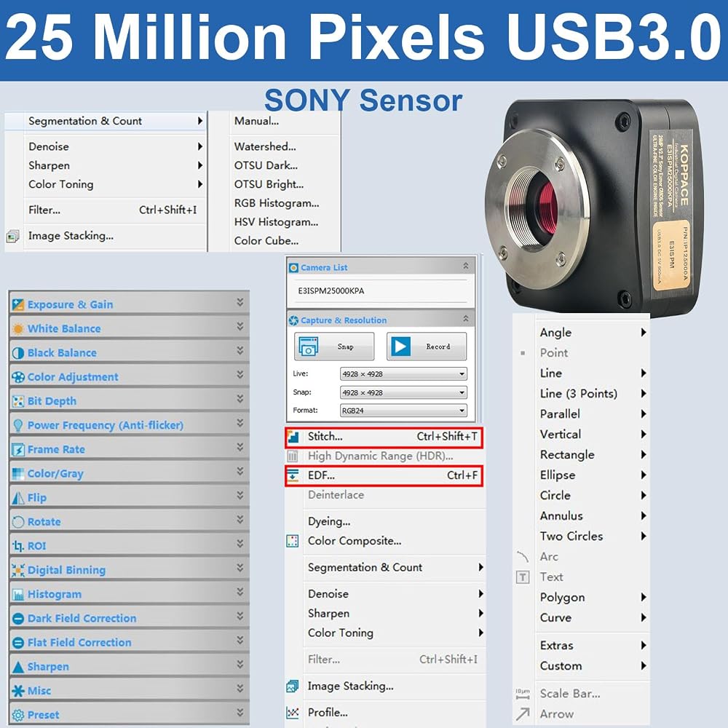This screenshot has width=728, height=728.
Task: Click the Dark Field Correction icon
Action: (x=18, y=618)
